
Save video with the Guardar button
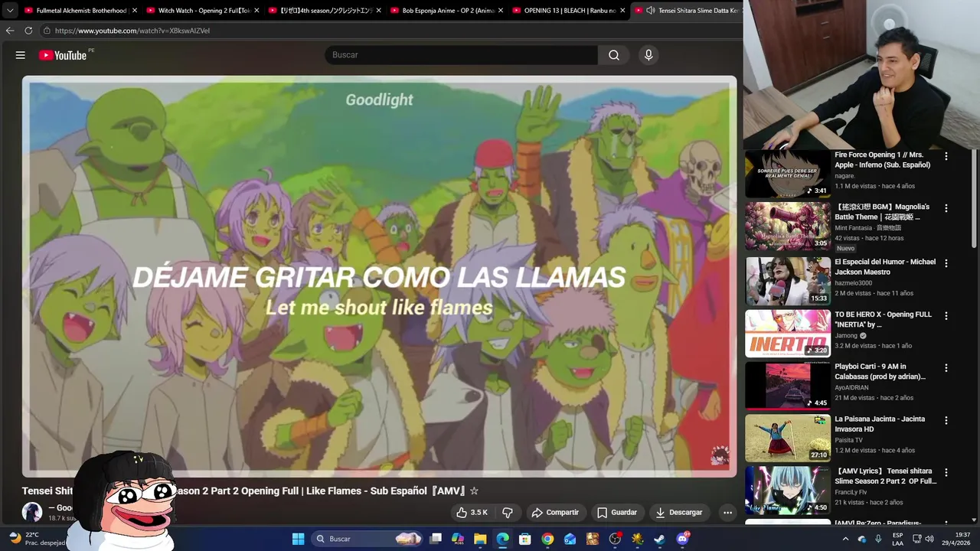click(x=617, y=513)
